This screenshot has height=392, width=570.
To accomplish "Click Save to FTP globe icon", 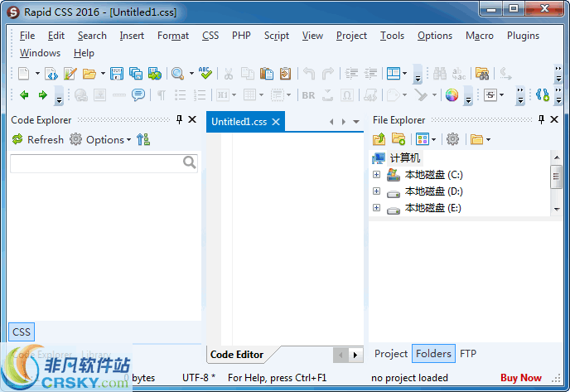I will click(x=154, y=74).
